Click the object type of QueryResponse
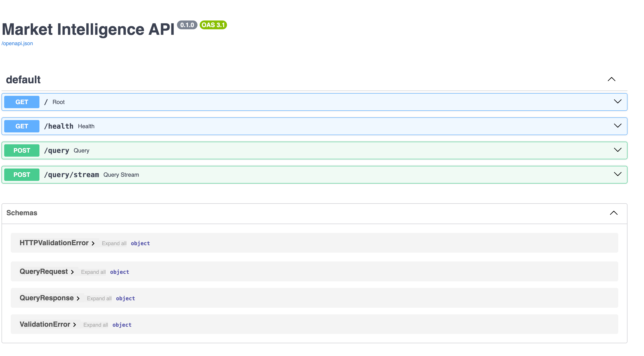The height and width of the screenshot is (356, 644). [x=125, y=298]
